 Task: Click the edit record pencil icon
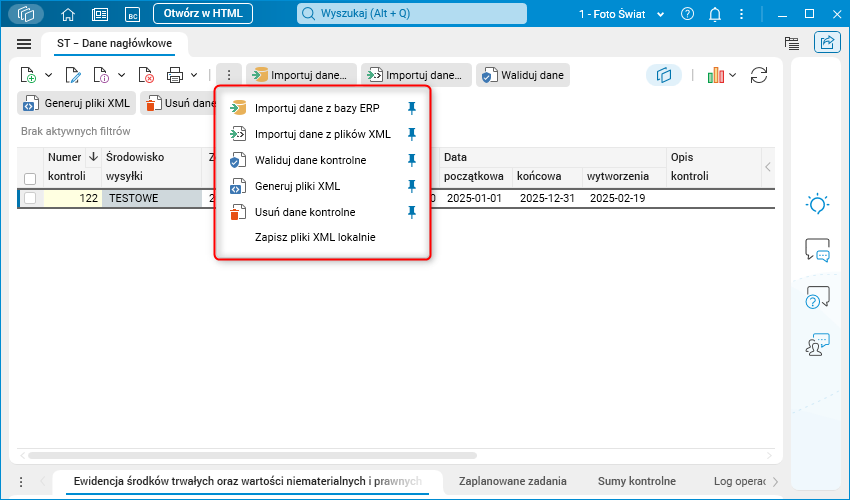(x=73, y=75)
